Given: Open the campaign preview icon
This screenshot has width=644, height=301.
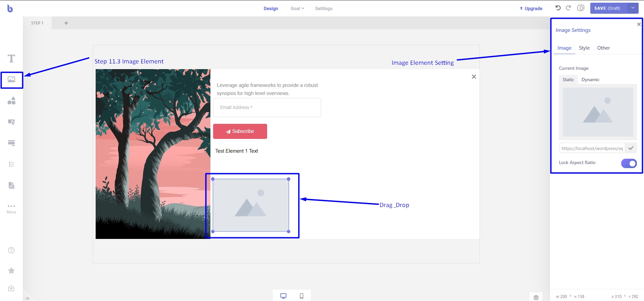Looking at the screenshot, I should (x=581, y=8).
